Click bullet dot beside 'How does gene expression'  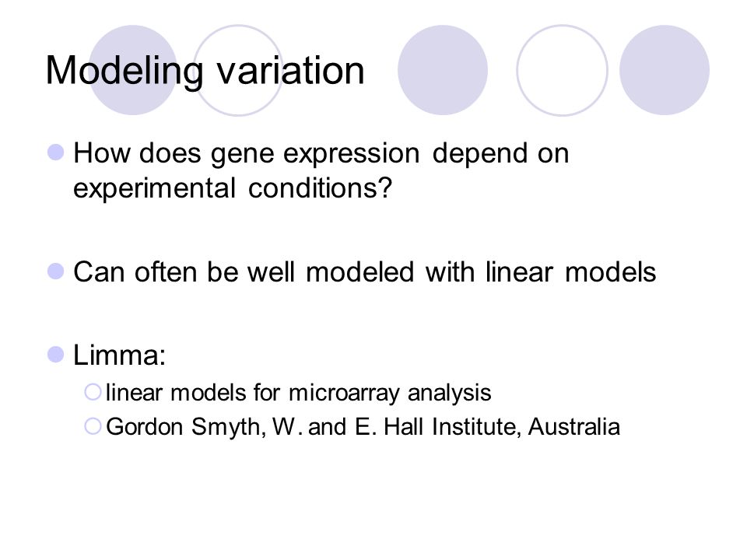coord(56,152)
